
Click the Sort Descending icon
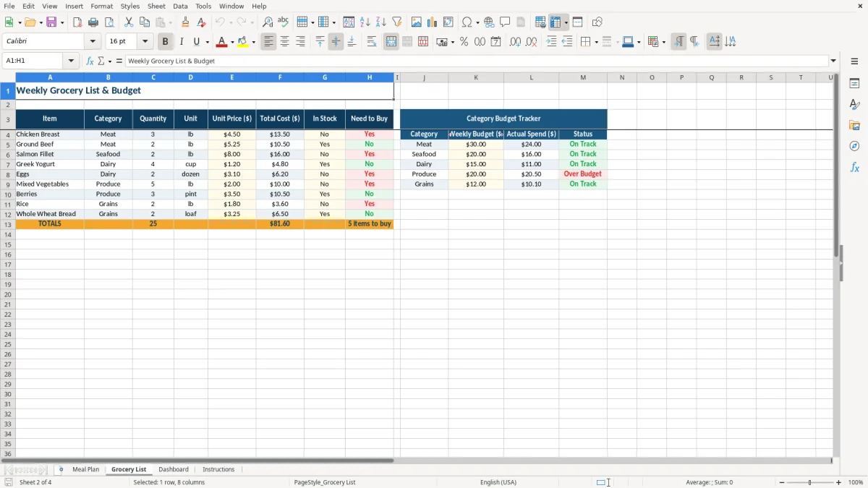click(380, 22)
